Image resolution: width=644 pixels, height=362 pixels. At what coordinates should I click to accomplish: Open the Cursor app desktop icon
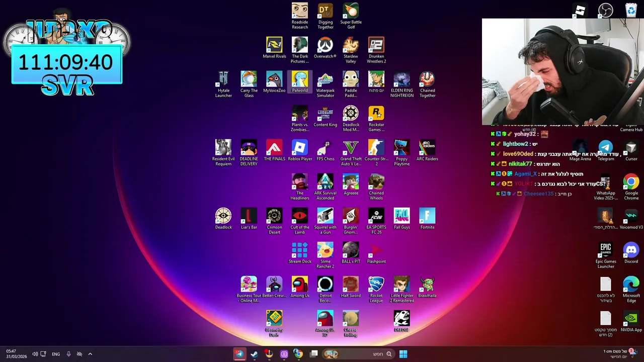pos(631,150)
